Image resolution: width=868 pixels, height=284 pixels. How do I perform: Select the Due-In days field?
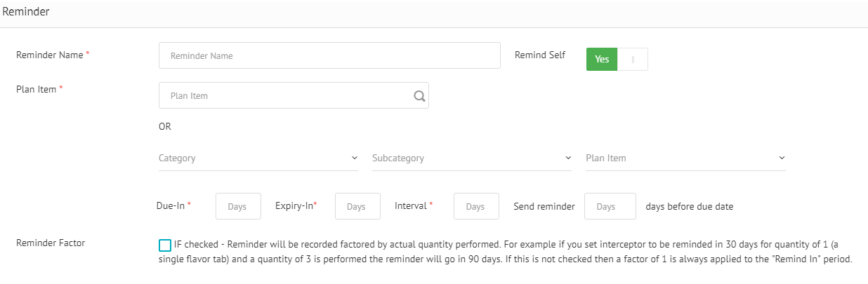tap(238, 207)
